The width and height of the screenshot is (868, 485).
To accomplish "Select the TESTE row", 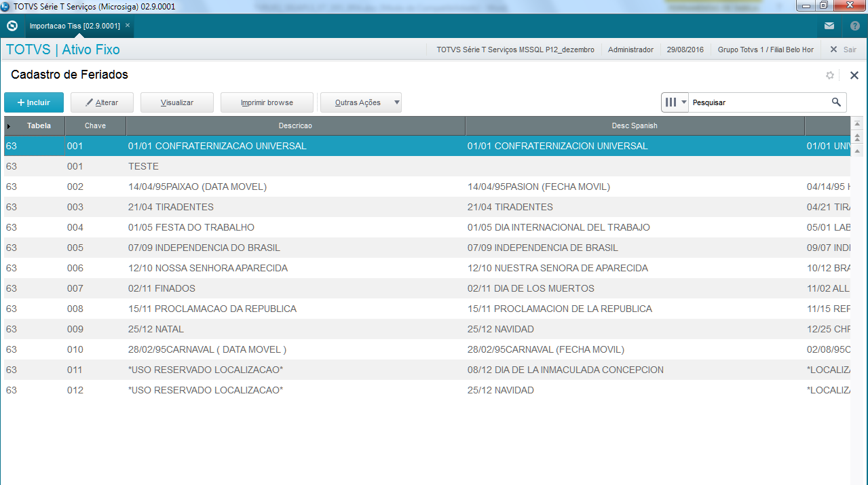I will (x=426, y=166).
